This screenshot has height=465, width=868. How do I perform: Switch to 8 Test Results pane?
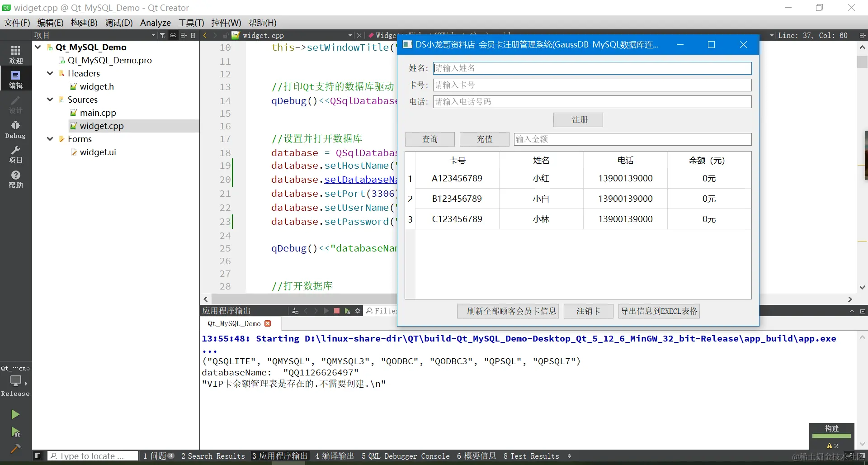point(531,456)
